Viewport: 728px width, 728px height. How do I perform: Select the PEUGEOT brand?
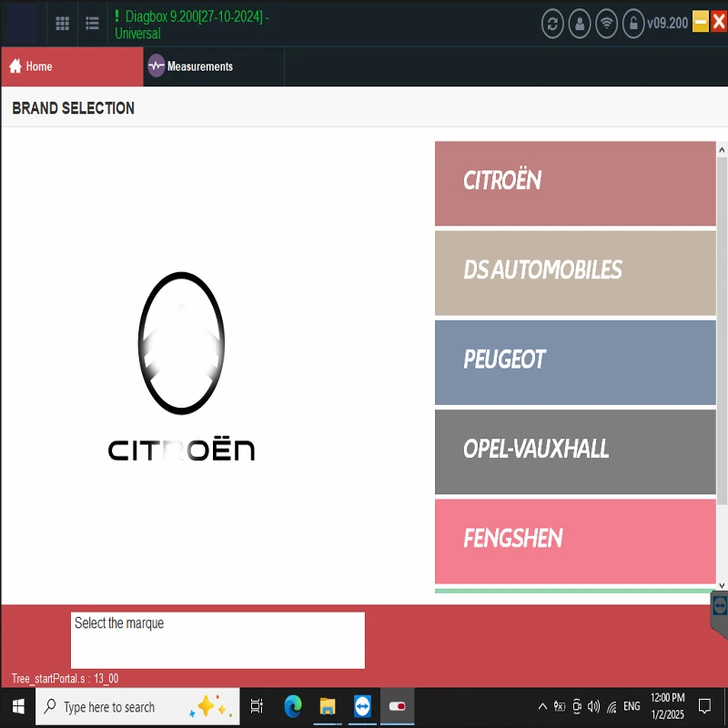[575, 362]
